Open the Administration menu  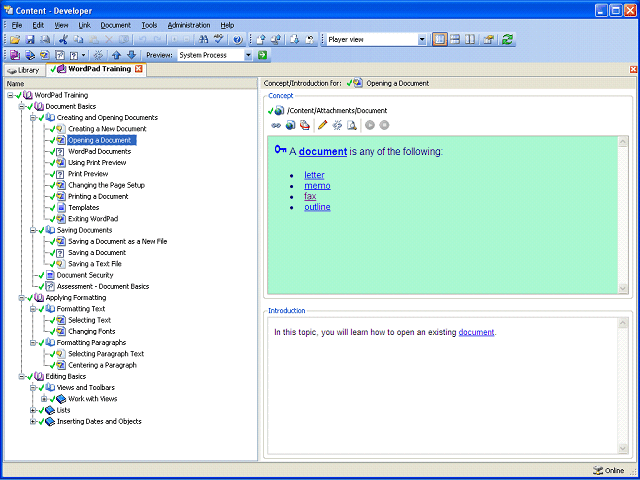[189, 25]
